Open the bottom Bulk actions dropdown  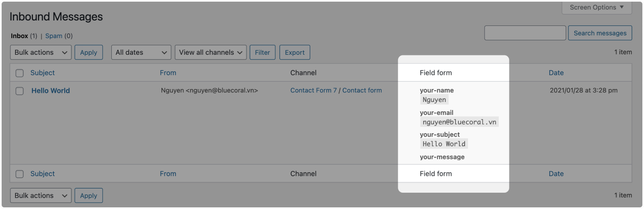tap(40, 196)
